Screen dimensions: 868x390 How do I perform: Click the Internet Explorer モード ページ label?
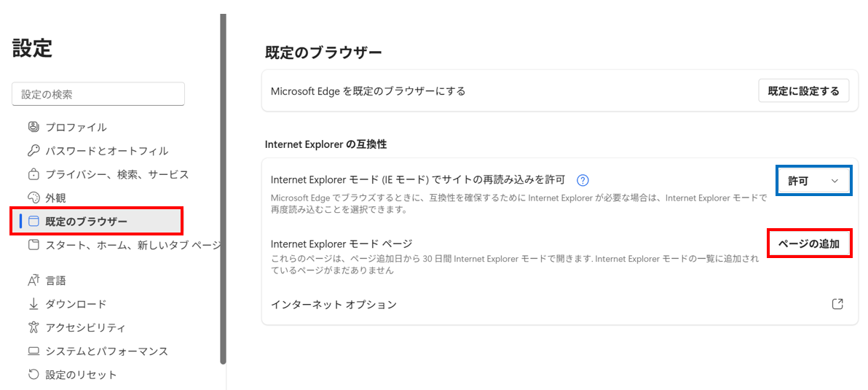[x=342, y=243]
